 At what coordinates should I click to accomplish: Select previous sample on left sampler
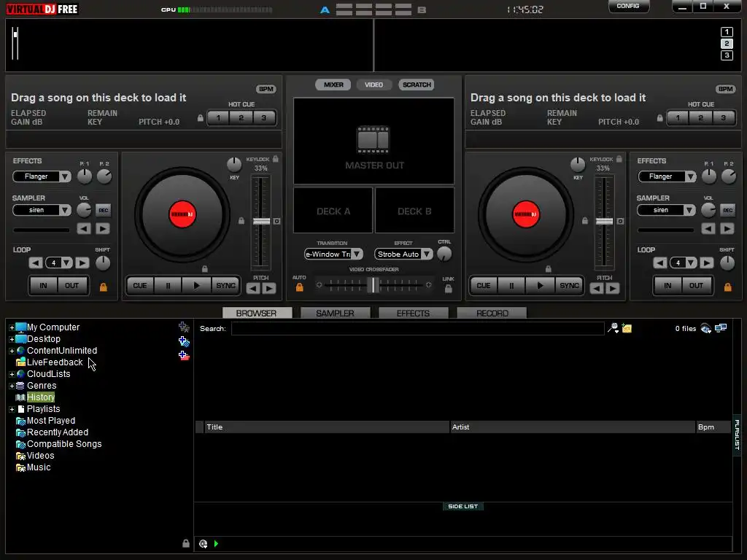84,229
